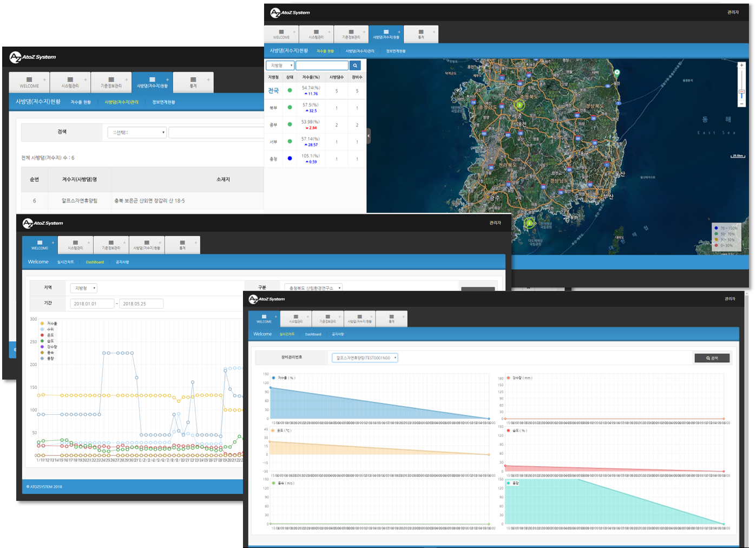Open the ::선택:: search category dropdown

pyautogui.click(x=137, y=133)
